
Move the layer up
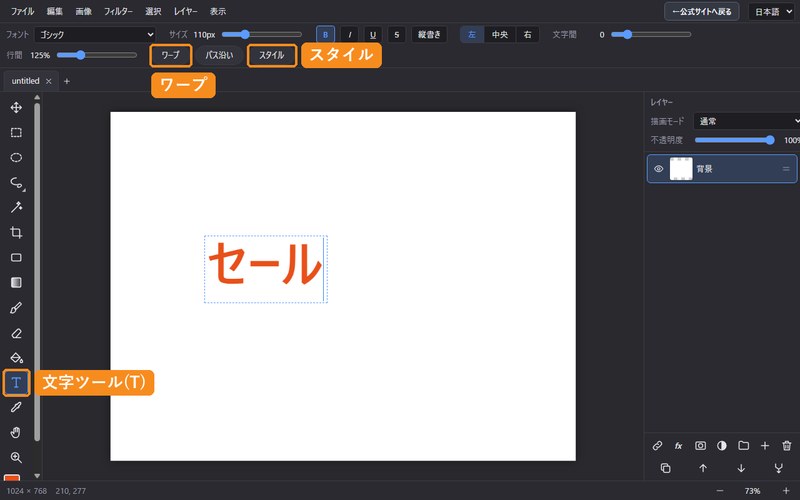point(703,468)
